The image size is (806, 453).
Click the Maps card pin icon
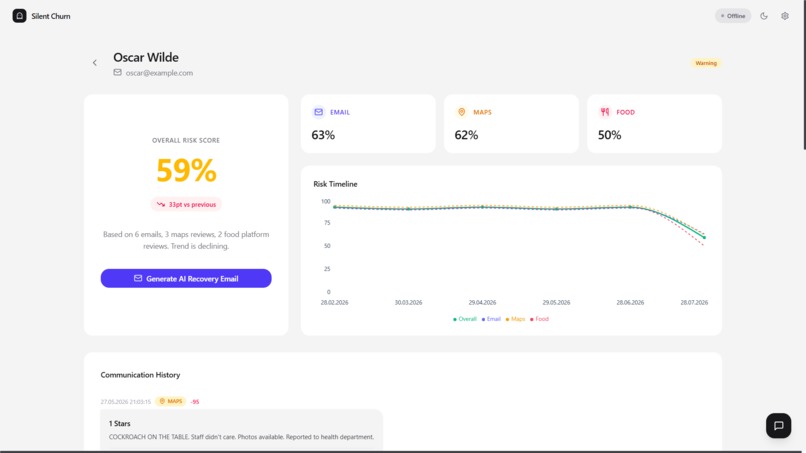462,112
